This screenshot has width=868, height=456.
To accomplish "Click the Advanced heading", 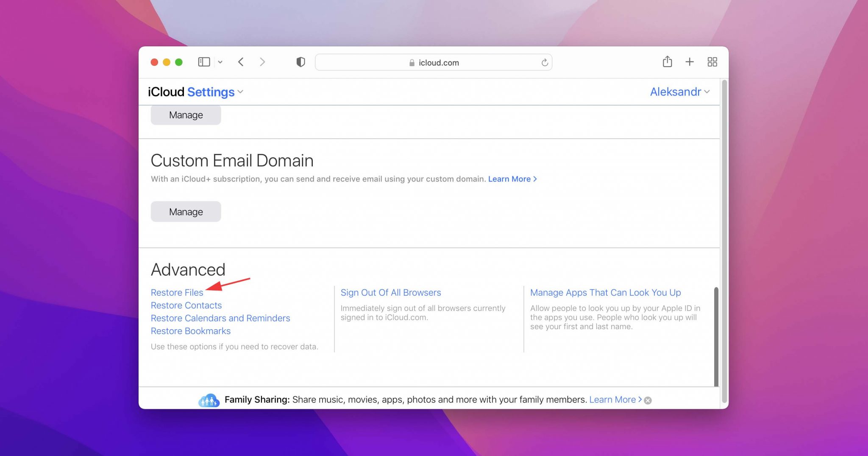I will coord(188,270).
